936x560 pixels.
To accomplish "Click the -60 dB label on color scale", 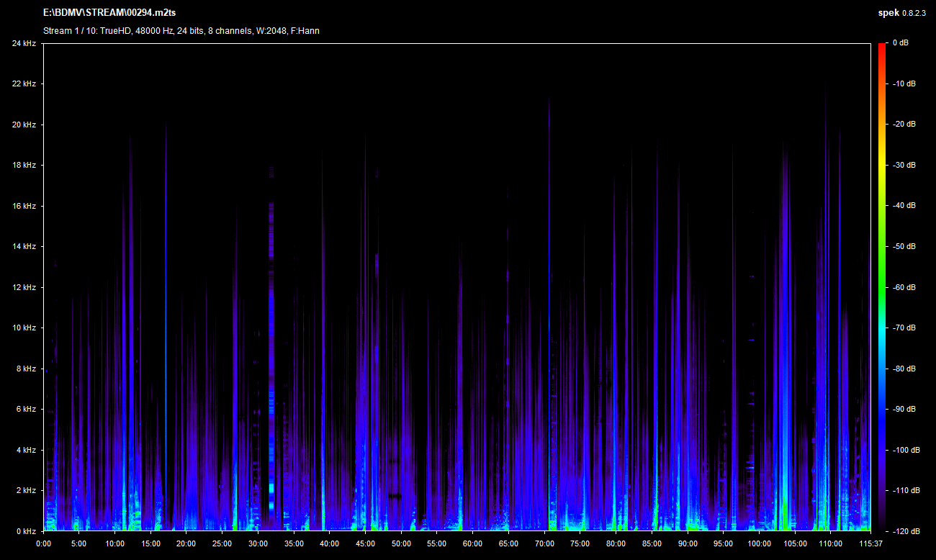I will [900, 287].
